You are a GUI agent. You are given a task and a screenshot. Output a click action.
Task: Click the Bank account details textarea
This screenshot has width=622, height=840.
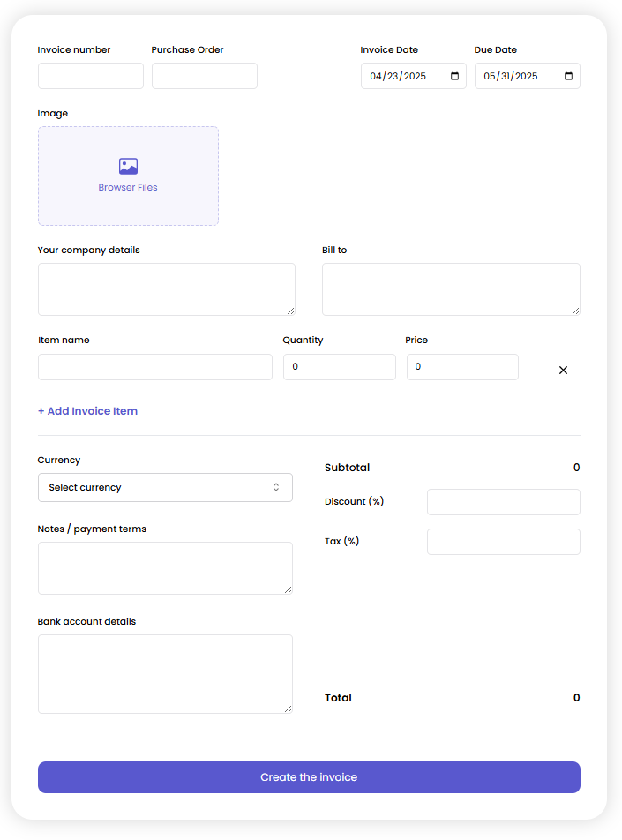[164, 674]
